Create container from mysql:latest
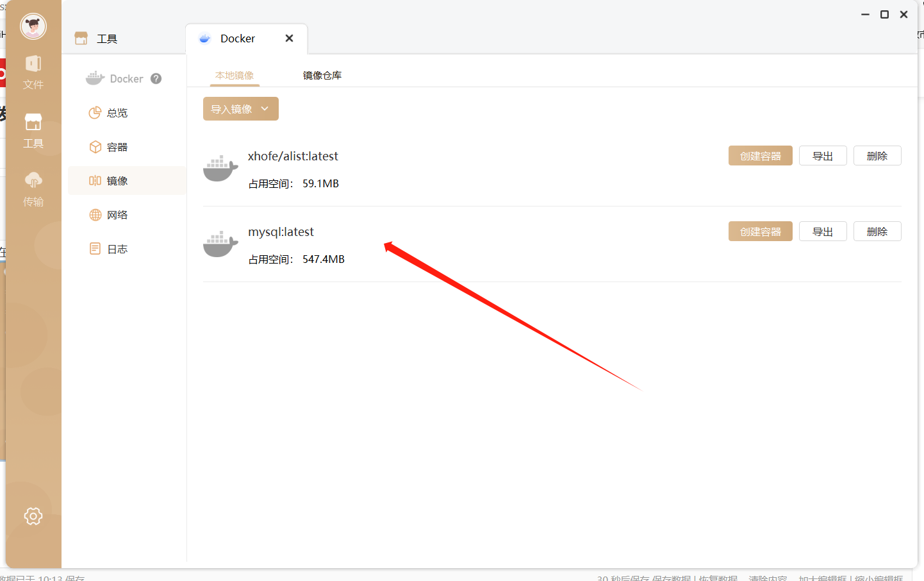The height and width of the screenshot is (581, 924). [761, 232]
